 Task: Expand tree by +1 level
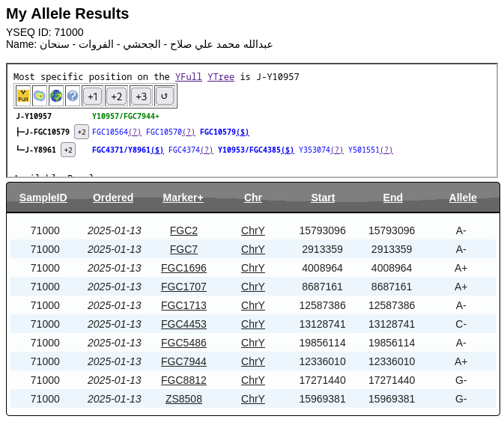(x=93, y=96)
